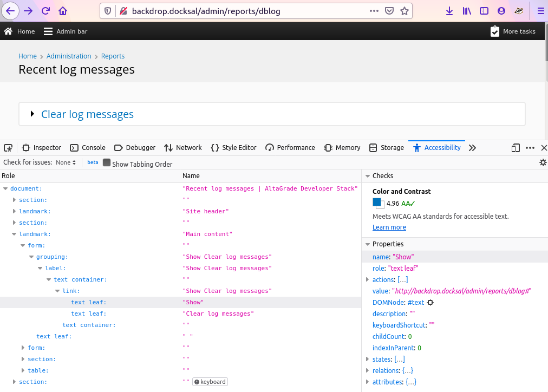548x392 pixels.
Task: Click the tracking protection shield icon
Action: click(x=108, y=11)
